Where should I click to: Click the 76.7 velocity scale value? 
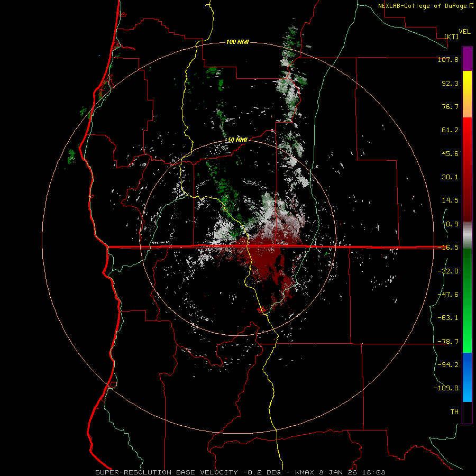(x=450, y=106)
